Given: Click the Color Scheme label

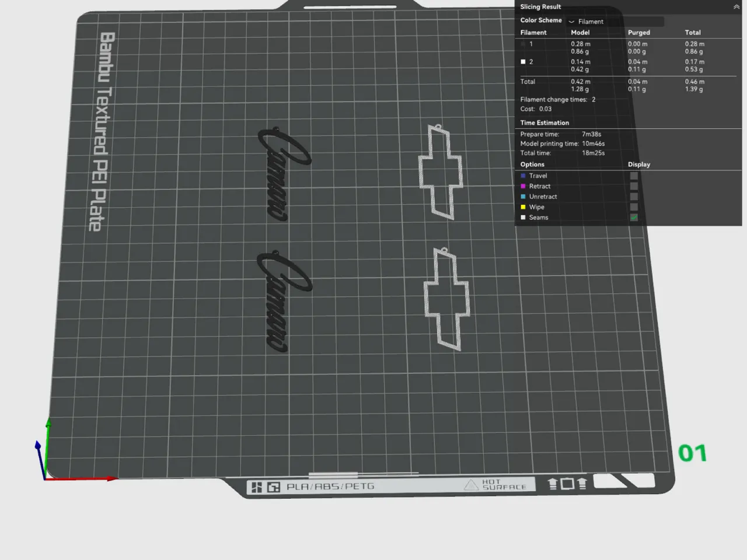Looking at the screenshot, I should (x=541, y=20).
